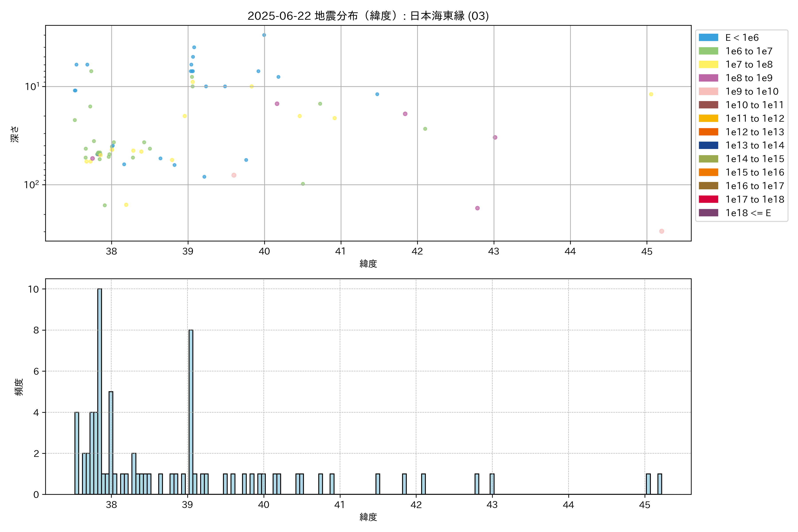Screen dimensions: 798x532
Task: Click the yellow scatter point just past latitude 45
Action: click(x=651, y=94)
